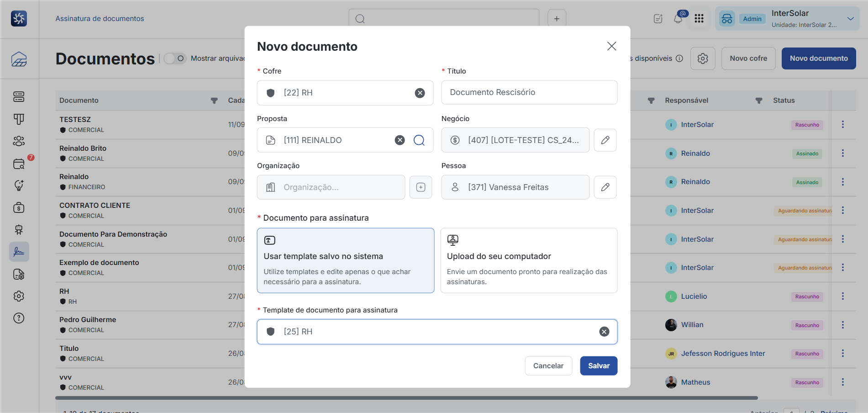Click the Cancelar button
This screenshot has height=413, width=868.
click(548, 366)
